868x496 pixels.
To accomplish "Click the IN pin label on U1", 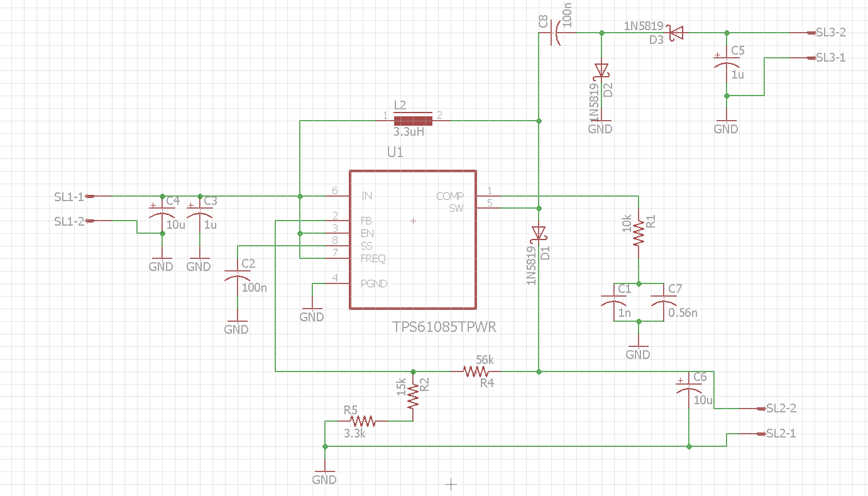I will 366,196.
